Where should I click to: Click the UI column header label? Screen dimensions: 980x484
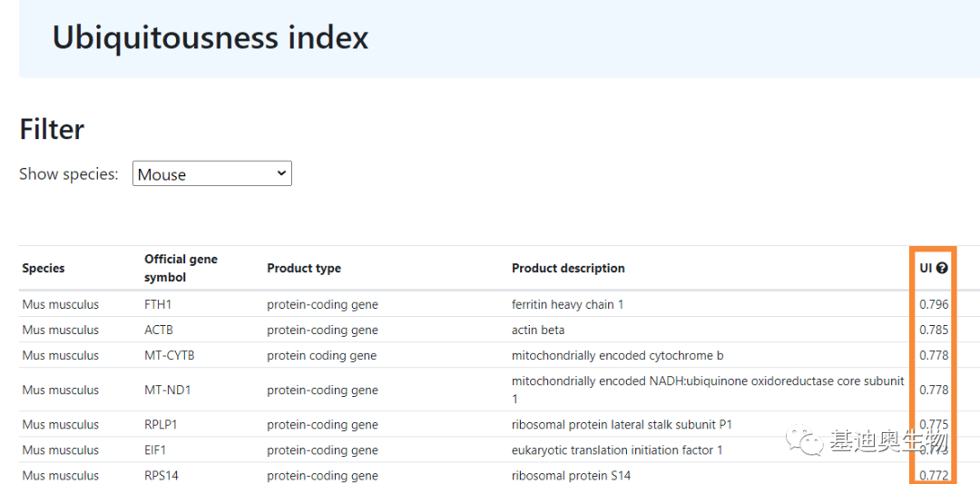pyautogui.click(x=926, y=268)
